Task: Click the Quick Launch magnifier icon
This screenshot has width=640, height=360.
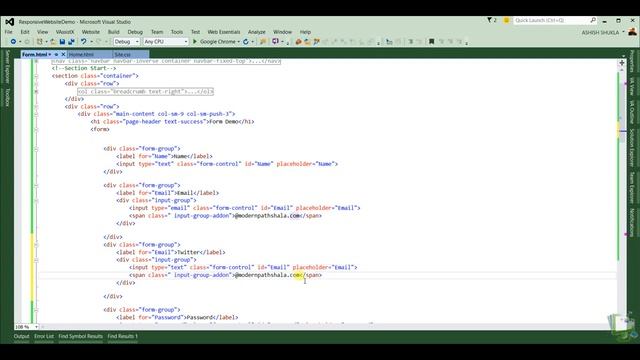Action: tap(593, 20)
